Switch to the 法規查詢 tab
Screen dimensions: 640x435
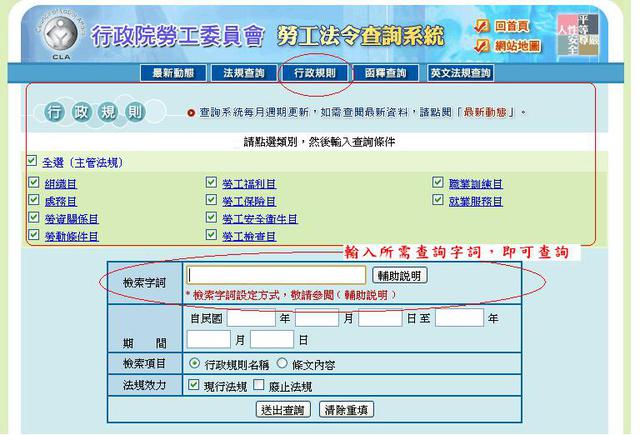[244, 74]
